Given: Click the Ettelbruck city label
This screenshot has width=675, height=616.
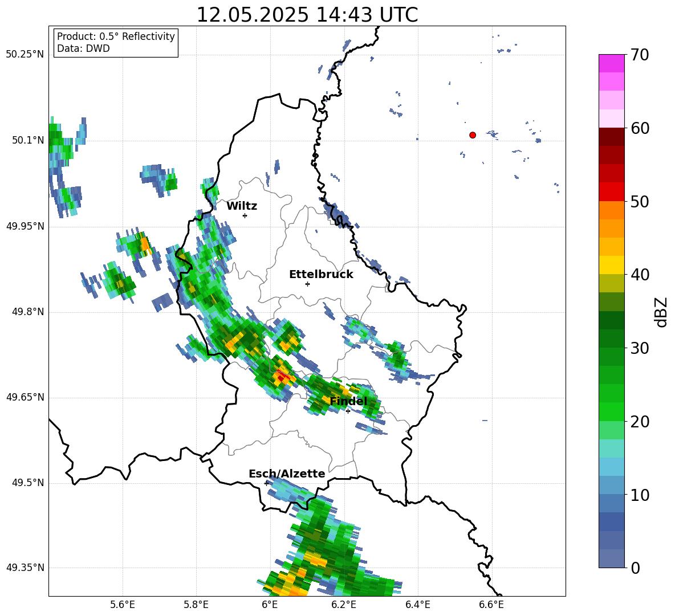Looking at the screenshot, I should click(321, 275).
